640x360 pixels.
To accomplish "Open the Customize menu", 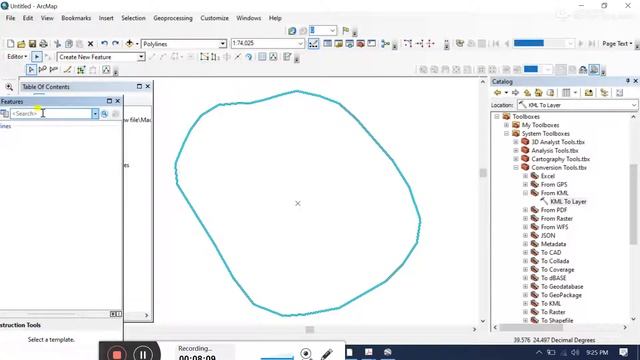I will [214, 18].
